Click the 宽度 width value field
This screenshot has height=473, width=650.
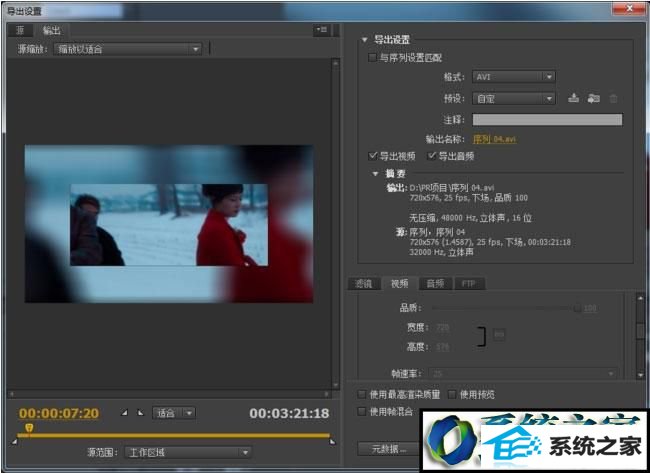point(443,327)
